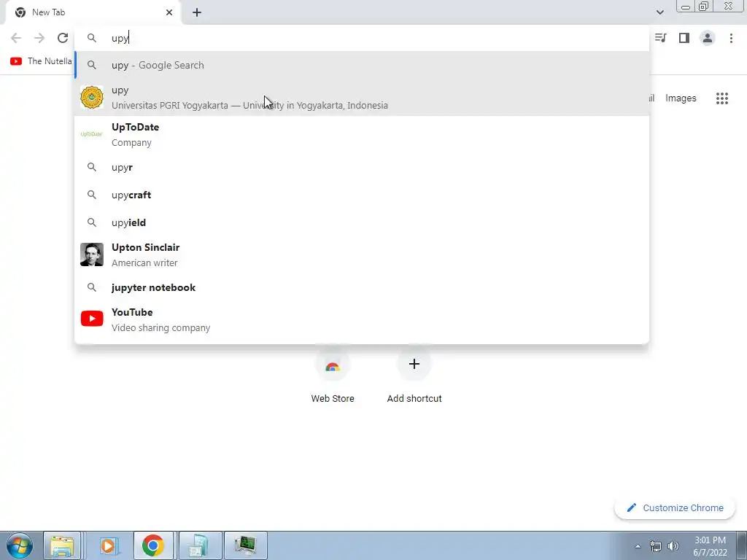
Task: Open the media control icon in the toolbar
Action: pos(661,38)
